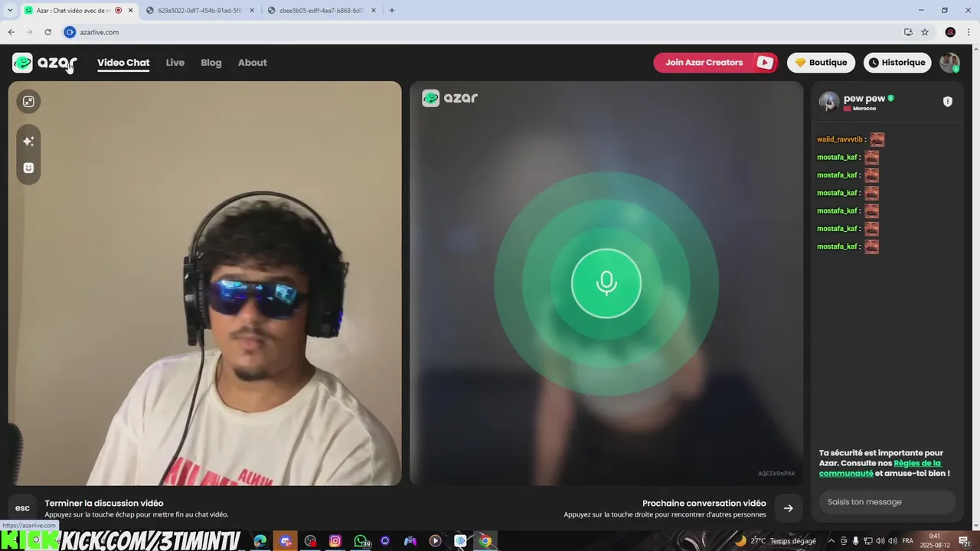Bookmark this page with the star icon

925,32
